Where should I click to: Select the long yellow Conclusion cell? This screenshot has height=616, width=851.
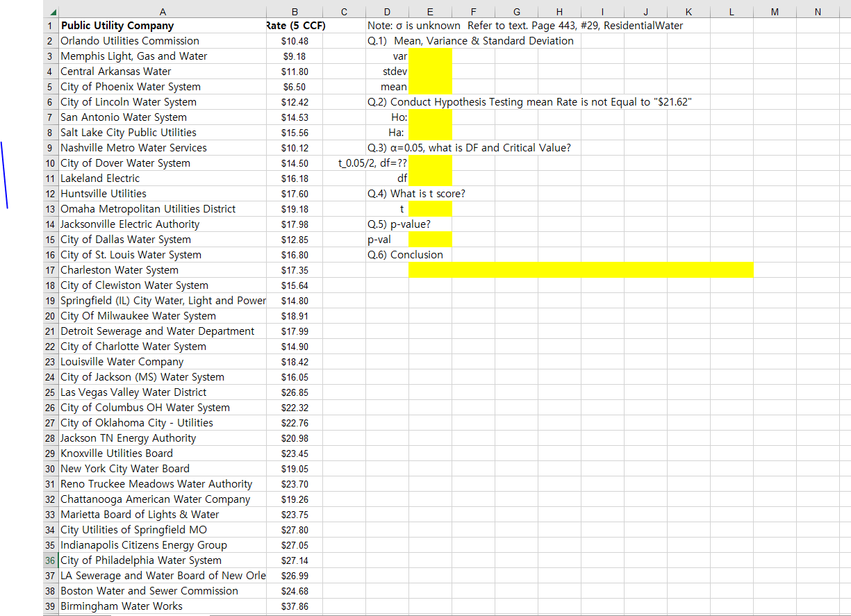[580, 269]
